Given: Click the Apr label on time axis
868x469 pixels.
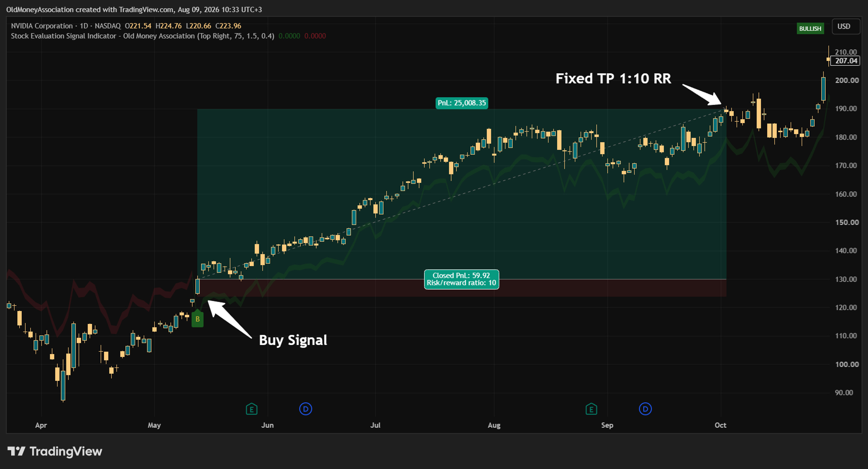Looking at the screenshot, I should [41, 425].
